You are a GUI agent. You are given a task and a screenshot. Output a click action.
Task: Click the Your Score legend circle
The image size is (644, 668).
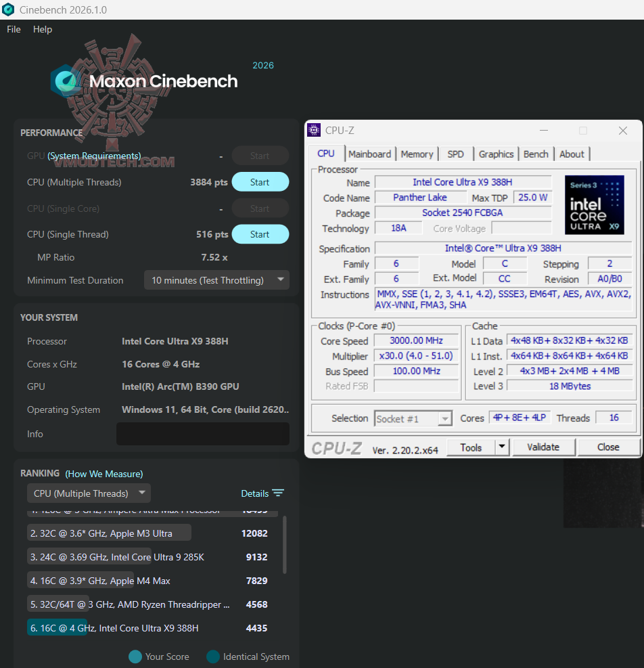click(x=135, y=656)
